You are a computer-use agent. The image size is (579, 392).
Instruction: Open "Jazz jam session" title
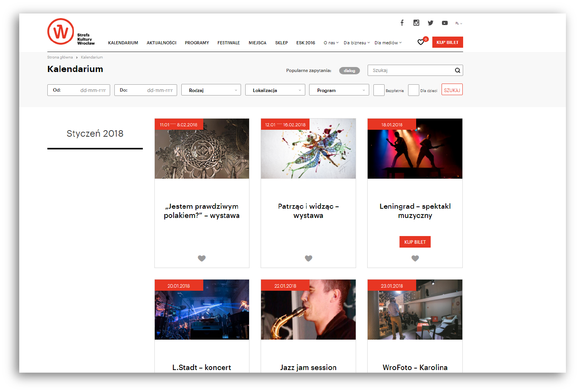point(308,367)
